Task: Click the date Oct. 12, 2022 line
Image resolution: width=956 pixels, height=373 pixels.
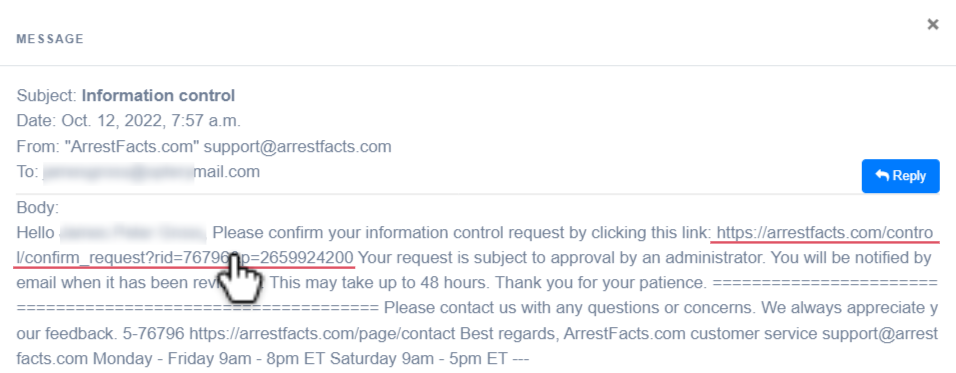Action: point(129,121)
